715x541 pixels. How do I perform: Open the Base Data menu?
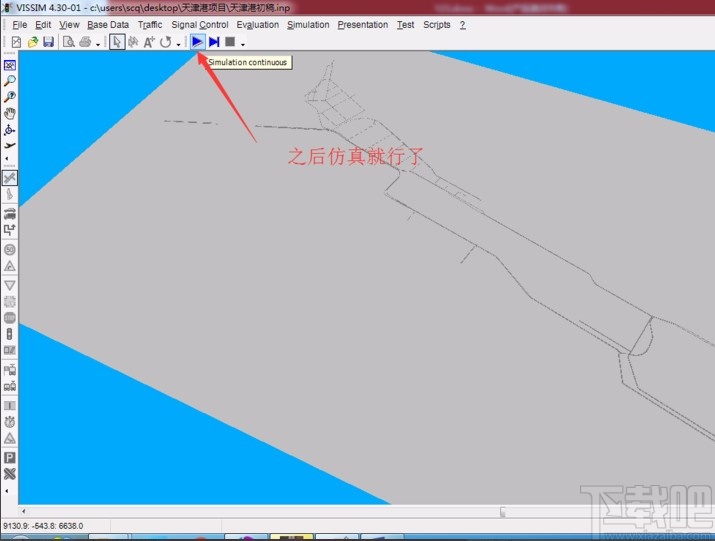pos(108,25)
